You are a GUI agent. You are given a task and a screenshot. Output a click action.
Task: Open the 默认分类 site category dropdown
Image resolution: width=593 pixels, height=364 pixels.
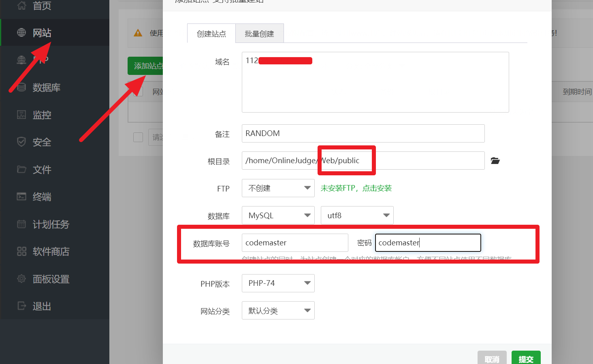pos(278,311)
